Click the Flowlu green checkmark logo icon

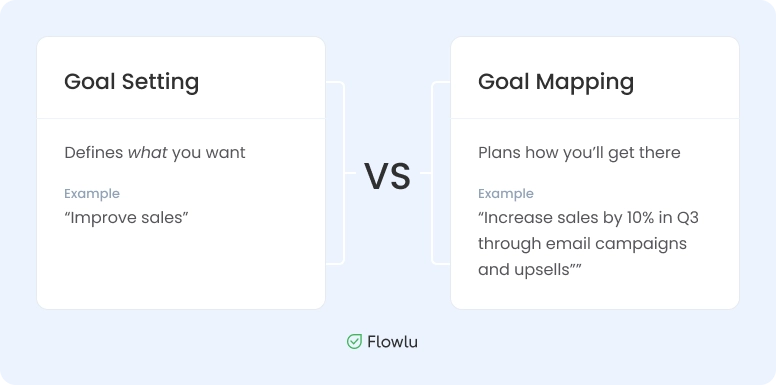coord(354,341)
